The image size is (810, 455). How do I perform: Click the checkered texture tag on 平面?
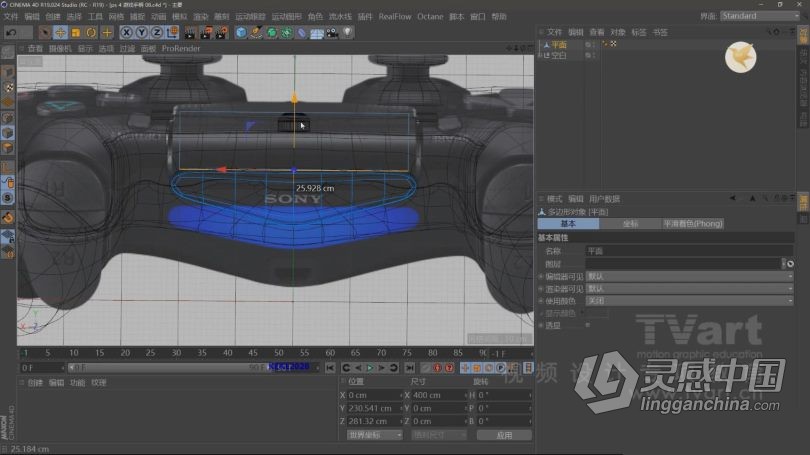[613, 44]
